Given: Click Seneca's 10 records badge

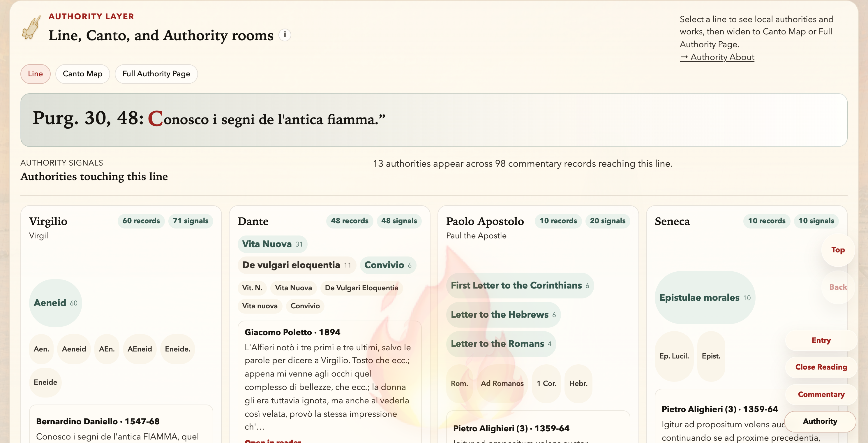Looking at the screenshot, I should (767, 221).
